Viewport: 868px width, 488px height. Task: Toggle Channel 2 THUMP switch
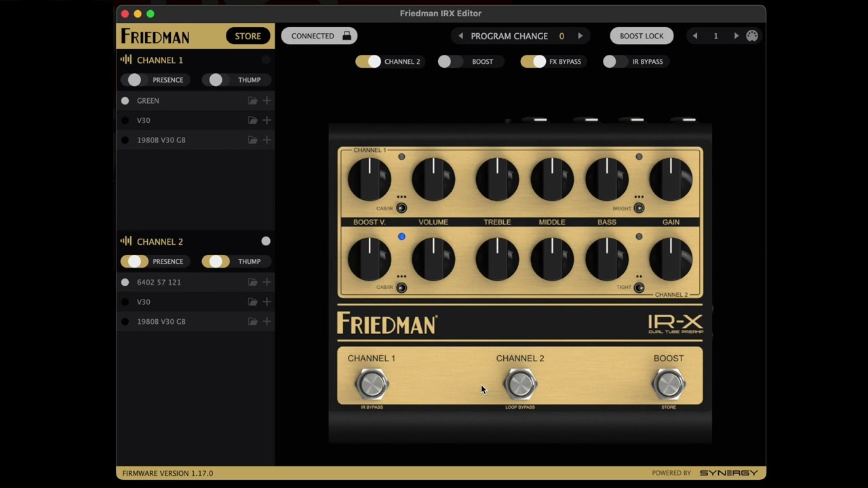pyautogui.click(x=216, y=262)
